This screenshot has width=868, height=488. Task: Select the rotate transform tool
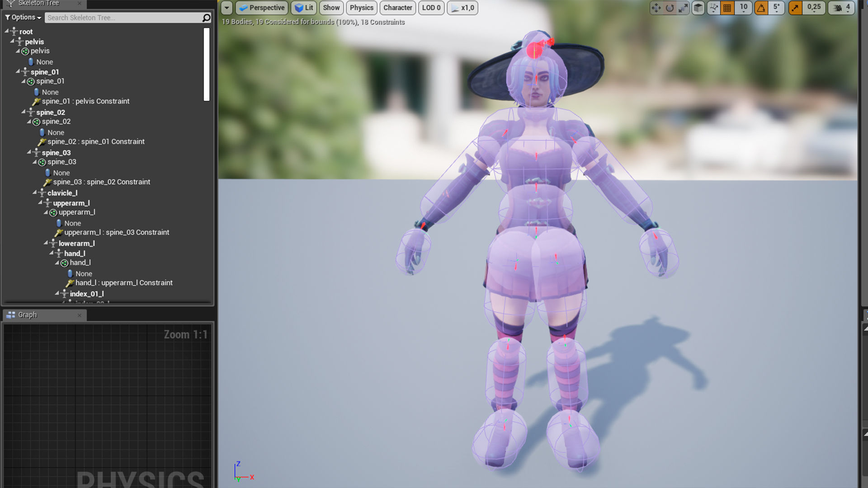[x=670, y=8]
